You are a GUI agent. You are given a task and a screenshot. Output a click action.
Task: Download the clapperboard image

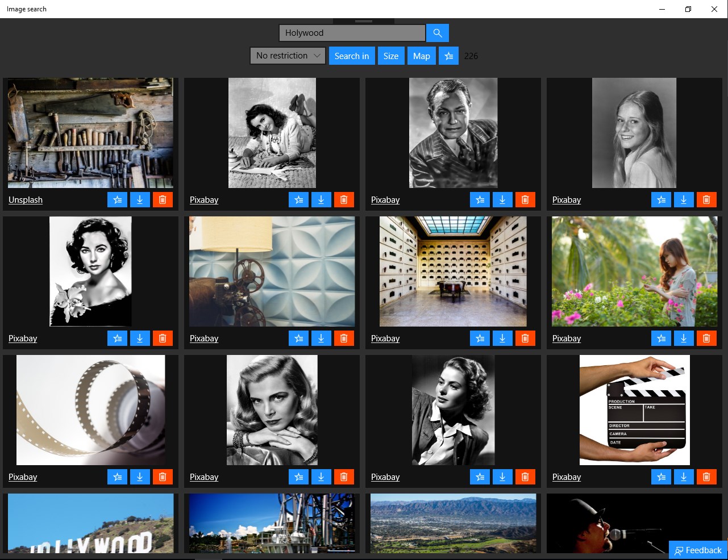[684, 477]
